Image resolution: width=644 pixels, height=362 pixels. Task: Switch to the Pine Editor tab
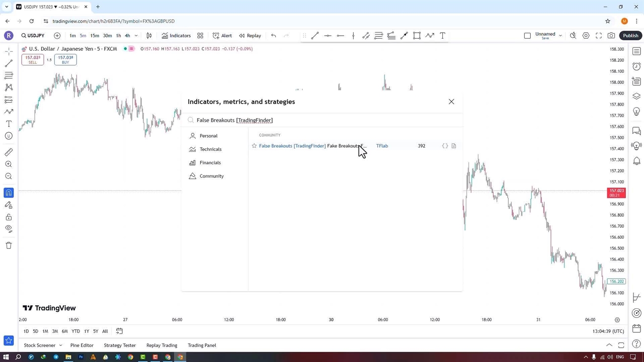click(x=82, y=345)
